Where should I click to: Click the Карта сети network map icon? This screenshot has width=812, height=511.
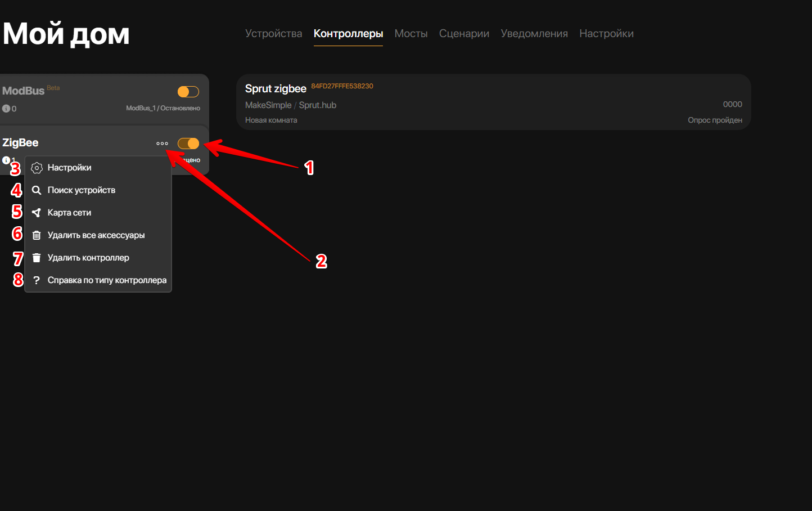[37, 213]
